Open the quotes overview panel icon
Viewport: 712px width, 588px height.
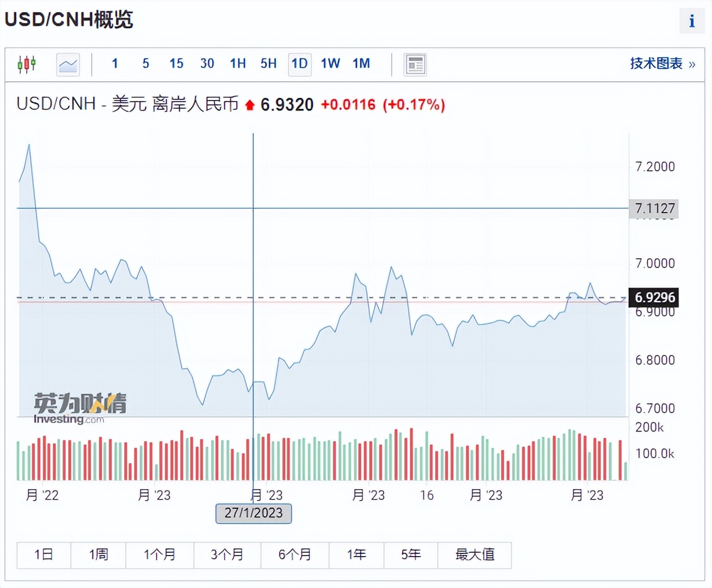(415, 64)
